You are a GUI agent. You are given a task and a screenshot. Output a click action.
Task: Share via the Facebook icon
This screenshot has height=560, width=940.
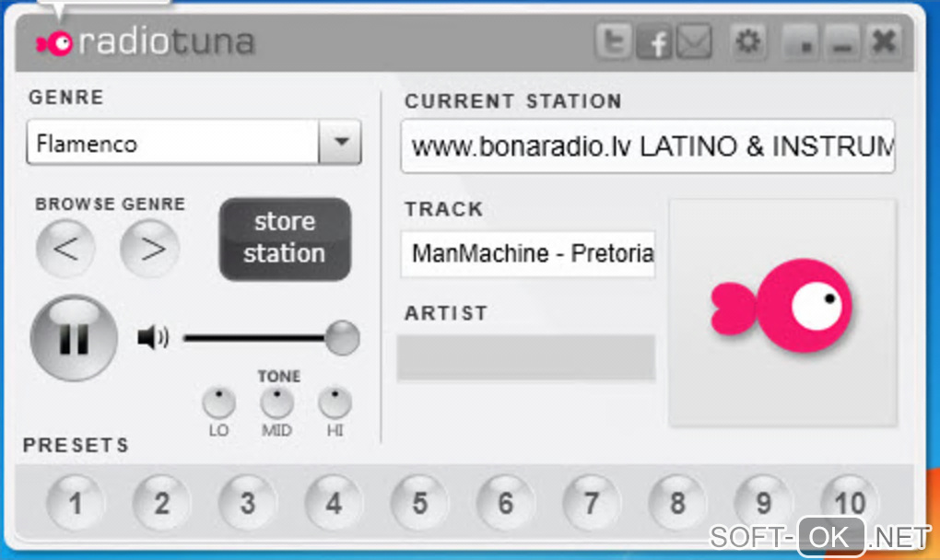654,42
